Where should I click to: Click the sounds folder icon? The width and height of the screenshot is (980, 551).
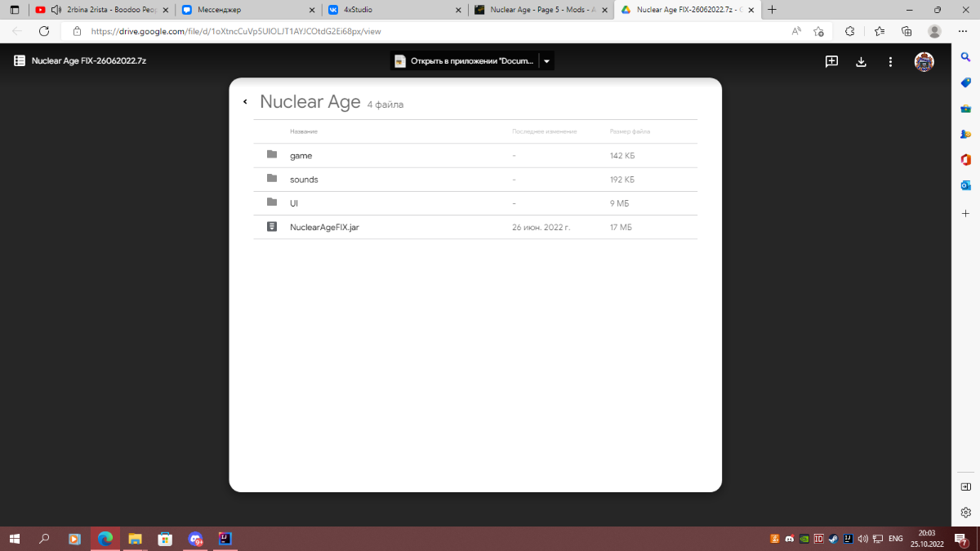pos(272,178)
